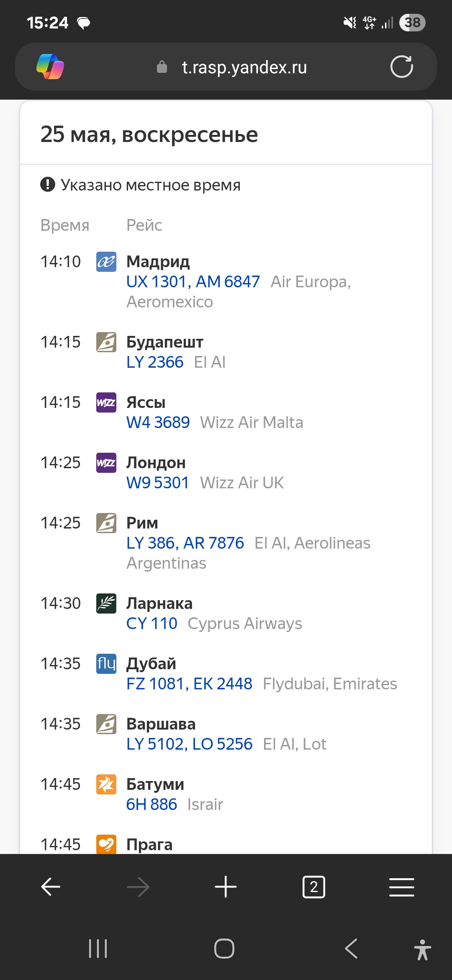Image resolution: width=452 pixels, height=980 pixels.
Task: Open flight CY 110 link
Action: pyautogui.click(x=152, y=624)
